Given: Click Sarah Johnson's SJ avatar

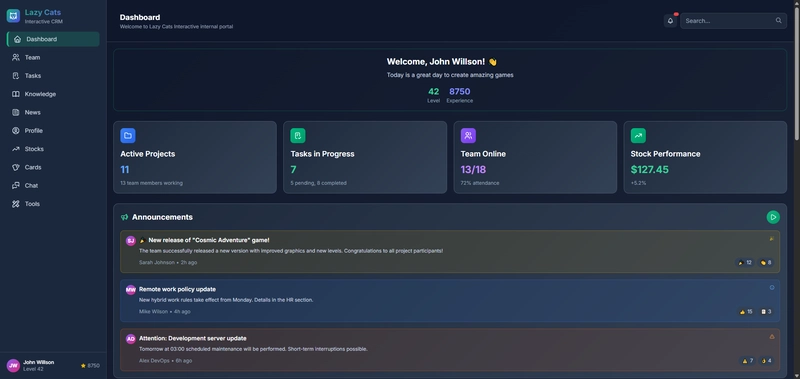Looking at the screenshot, I should [131, 241].
